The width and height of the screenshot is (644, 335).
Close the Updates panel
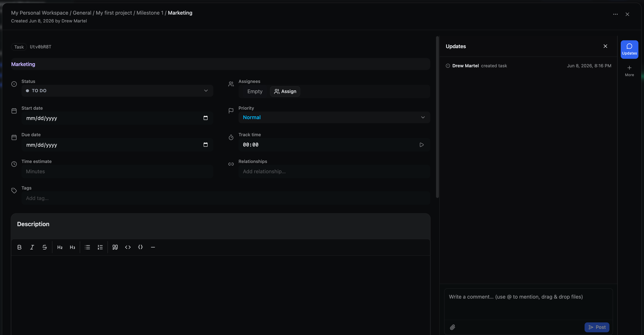point(605,46)
